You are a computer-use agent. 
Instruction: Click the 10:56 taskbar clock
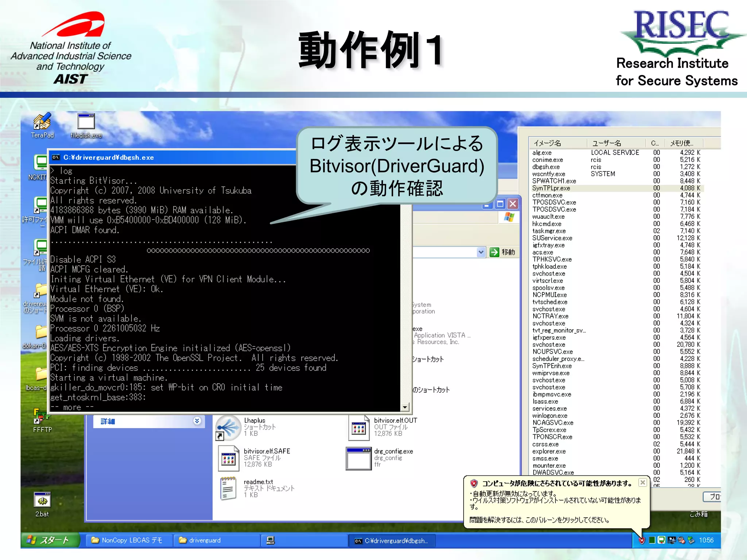point(706,540)
